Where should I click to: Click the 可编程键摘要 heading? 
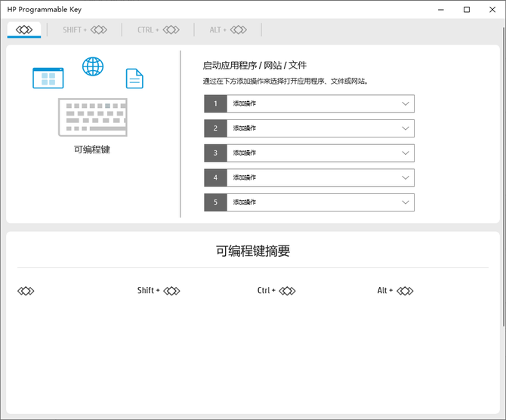point(253,251)
